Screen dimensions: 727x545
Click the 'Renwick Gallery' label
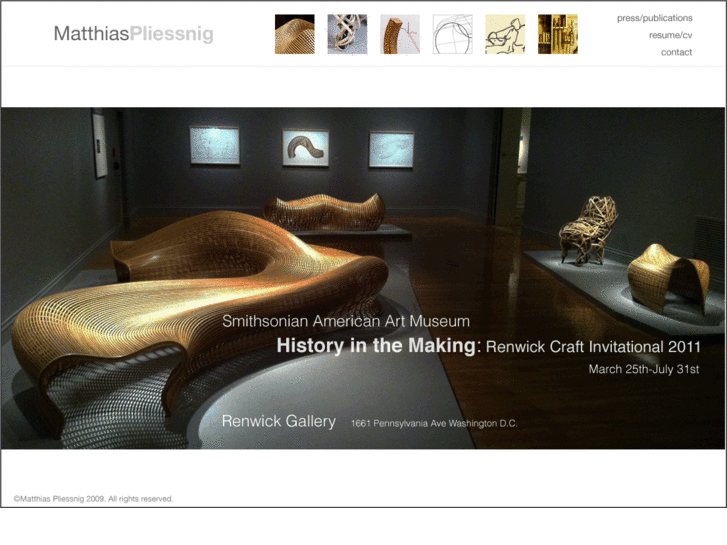pyautogui.click(x=279, y=421)
